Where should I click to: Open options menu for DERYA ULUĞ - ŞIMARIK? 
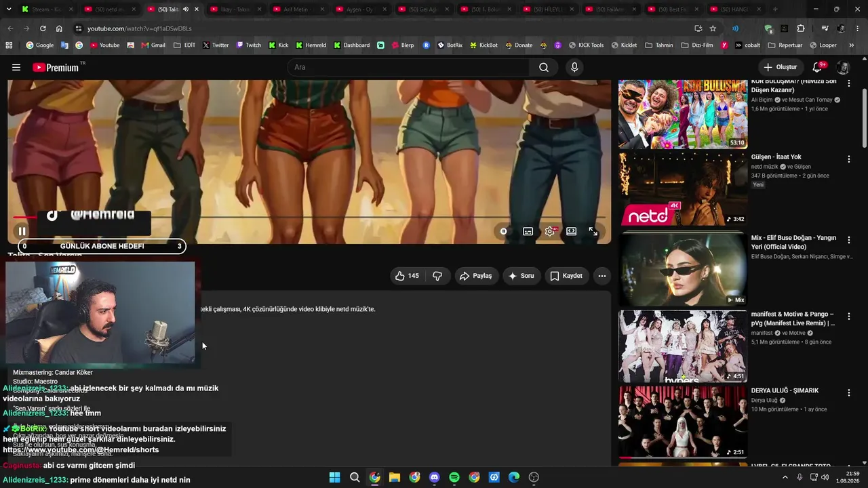(x=848, y=392)
